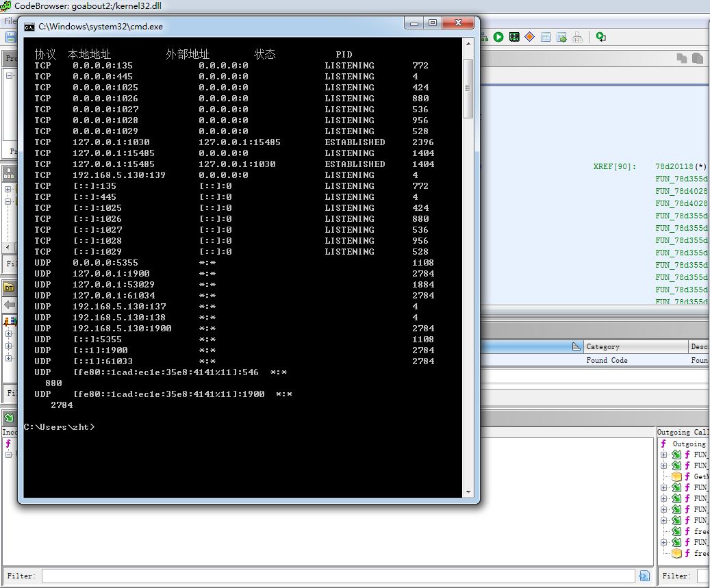The height and width of the screenshot is (588, 710).
Task: Maximize the cmd.exe window
Action: (x=433, y=23)
